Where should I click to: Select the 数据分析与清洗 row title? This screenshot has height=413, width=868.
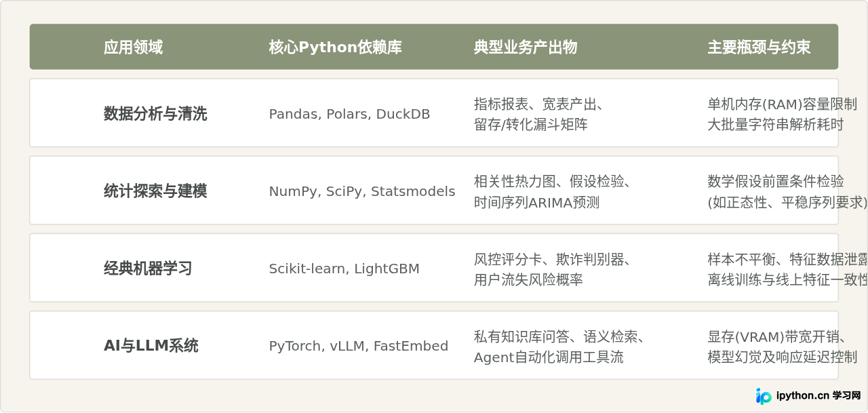tap(155, 114)
